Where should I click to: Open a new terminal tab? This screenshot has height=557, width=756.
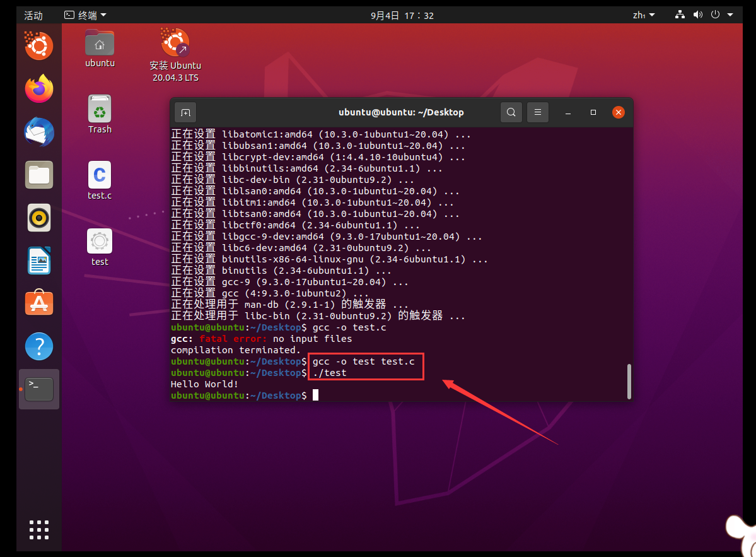(x=185, y=112)
